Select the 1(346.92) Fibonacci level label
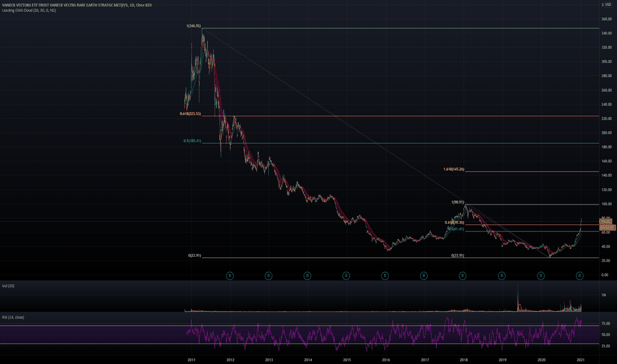The height and width of the screenshot is (364, 617). [193, 26]
